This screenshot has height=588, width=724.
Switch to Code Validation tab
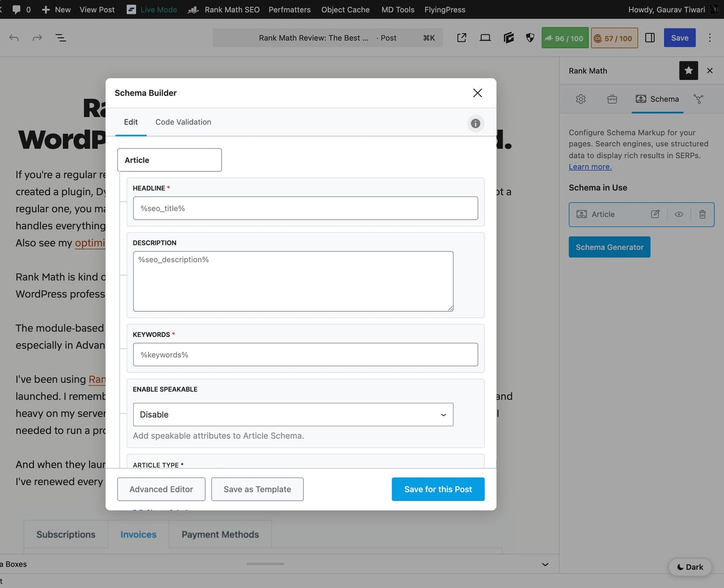pyautogui.click(x=183, y=122)
